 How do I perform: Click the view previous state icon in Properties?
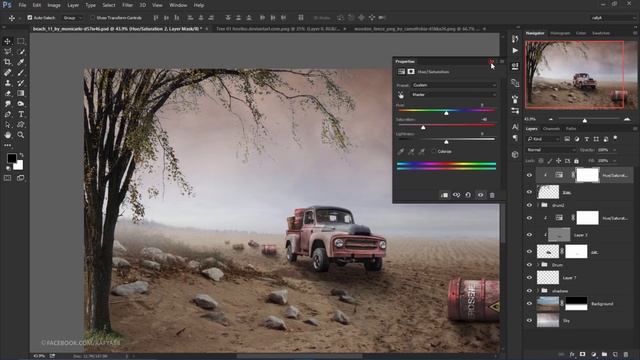point(456,195)
